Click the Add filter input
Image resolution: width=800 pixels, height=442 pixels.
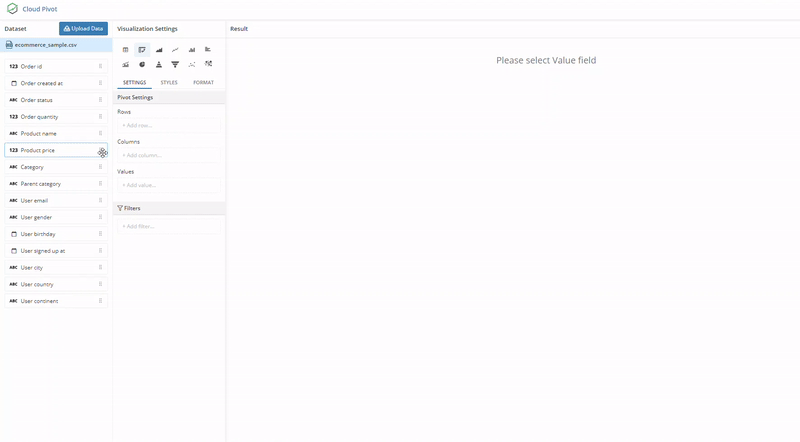168,226
